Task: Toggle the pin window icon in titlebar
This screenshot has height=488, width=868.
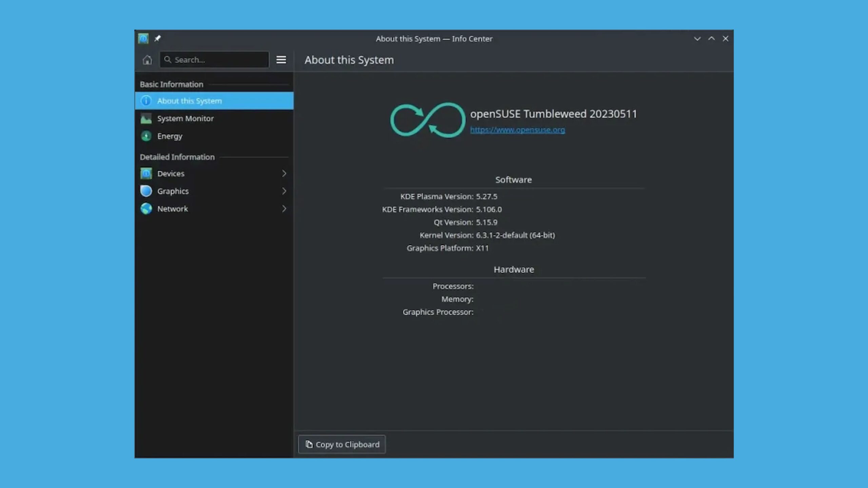Action: pyautogui.click(x=157, y=39)
